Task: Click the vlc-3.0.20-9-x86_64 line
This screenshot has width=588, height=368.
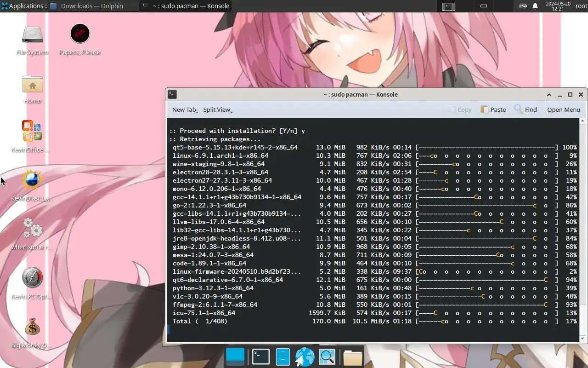Action: 374,296
